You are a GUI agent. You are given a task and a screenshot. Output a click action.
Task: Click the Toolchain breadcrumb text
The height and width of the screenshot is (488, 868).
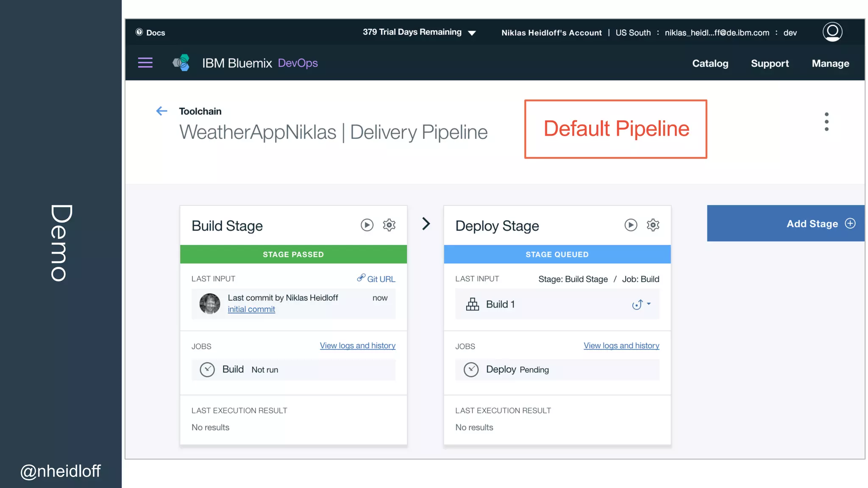(200, 111)
